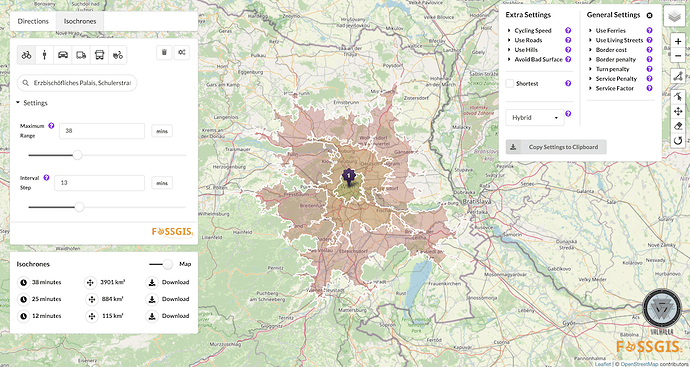
Task: Close the settings panel with the X
Action: tap(649, 15)
